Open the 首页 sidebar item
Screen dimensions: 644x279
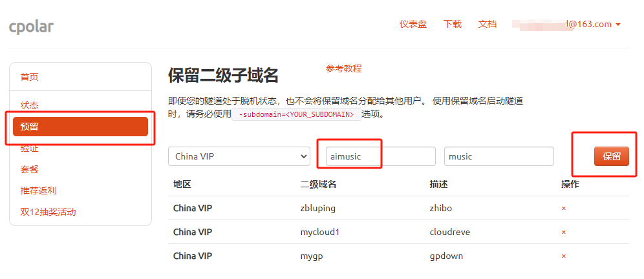coord(29,77)
